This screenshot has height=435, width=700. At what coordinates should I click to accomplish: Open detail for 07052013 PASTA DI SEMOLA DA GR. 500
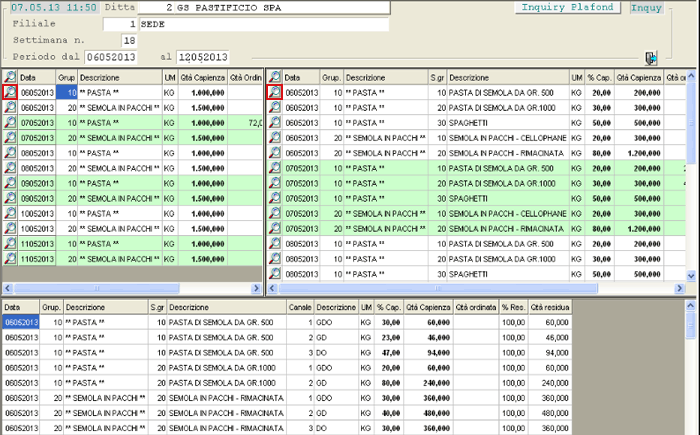click(275, 168)
